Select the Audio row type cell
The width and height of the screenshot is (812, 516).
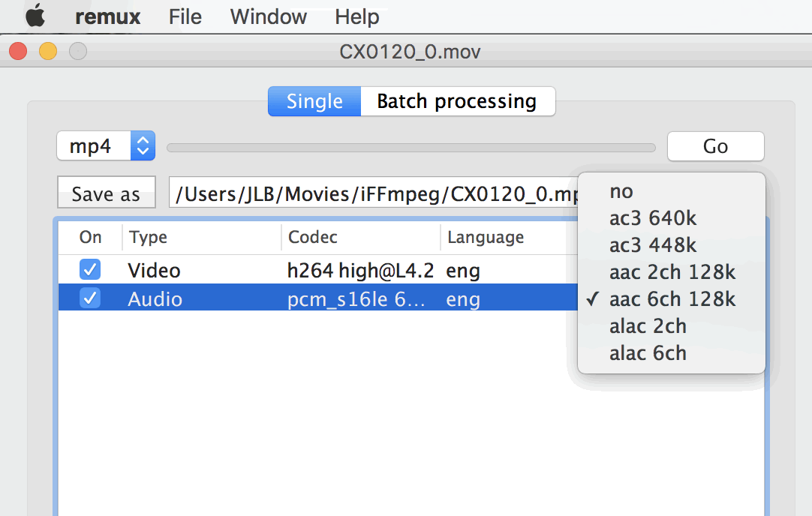(155, 299)
